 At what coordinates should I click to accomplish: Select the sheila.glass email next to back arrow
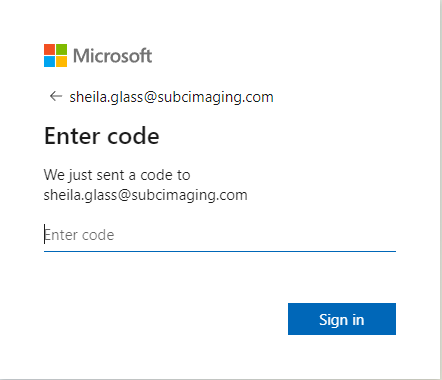click(x=171, y=97)
